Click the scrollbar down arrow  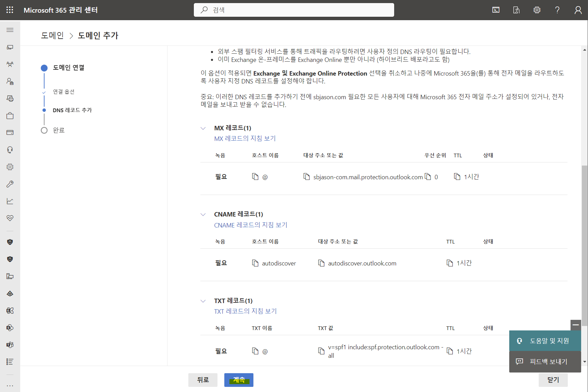pos(584,362)
